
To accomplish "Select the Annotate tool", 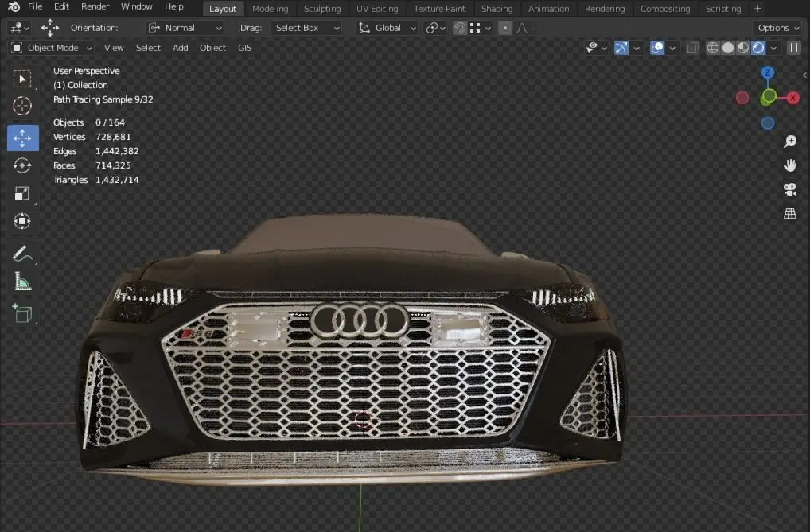I will tap(21, 254).
